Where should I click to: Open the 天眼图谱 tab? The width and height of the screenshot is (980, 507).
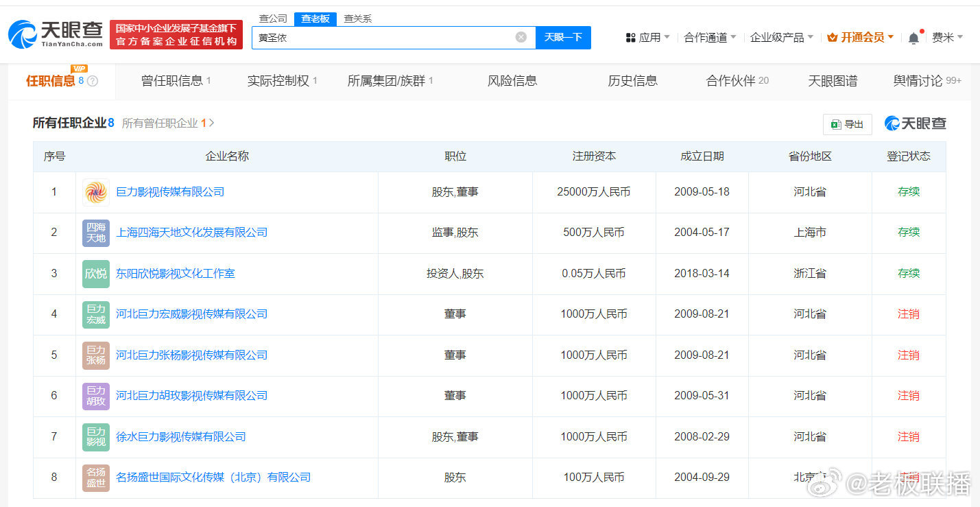coord(833,81)
